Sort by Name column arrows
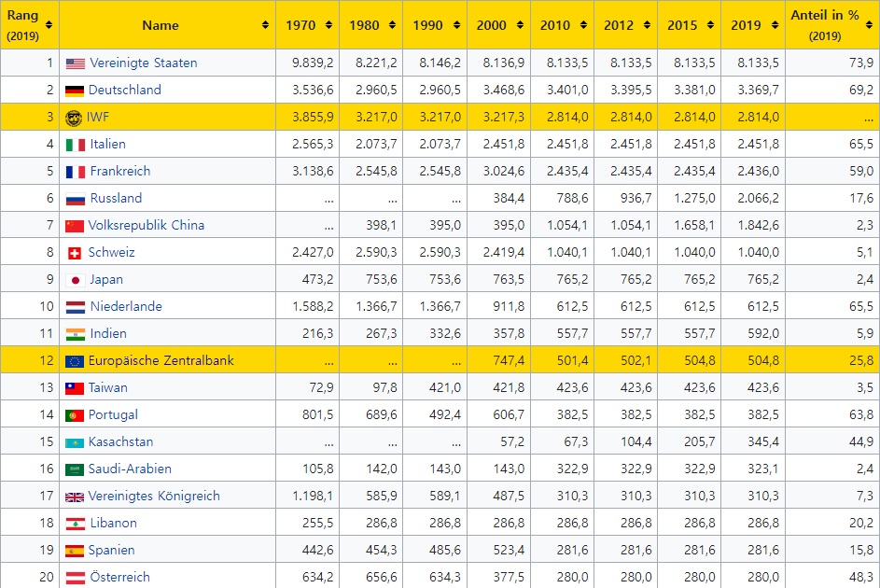Screen dimensions: 880x588 click(265, 24)
